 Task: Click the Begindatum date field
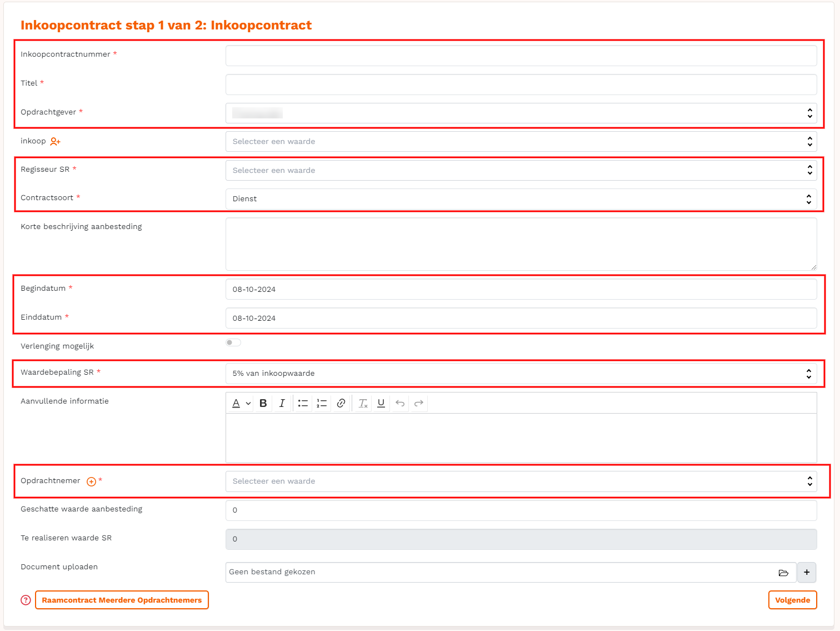click(521, 289)
